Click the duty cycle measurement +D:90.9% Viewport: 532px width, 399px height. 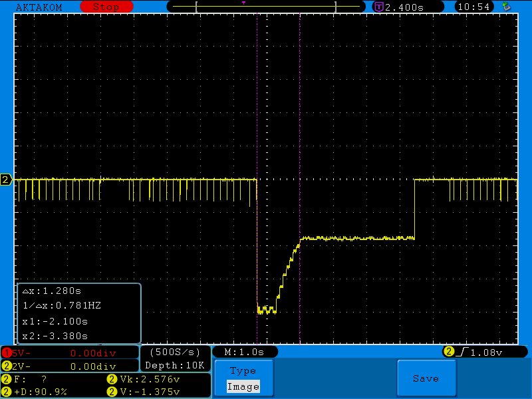click(x=41, y=392)
